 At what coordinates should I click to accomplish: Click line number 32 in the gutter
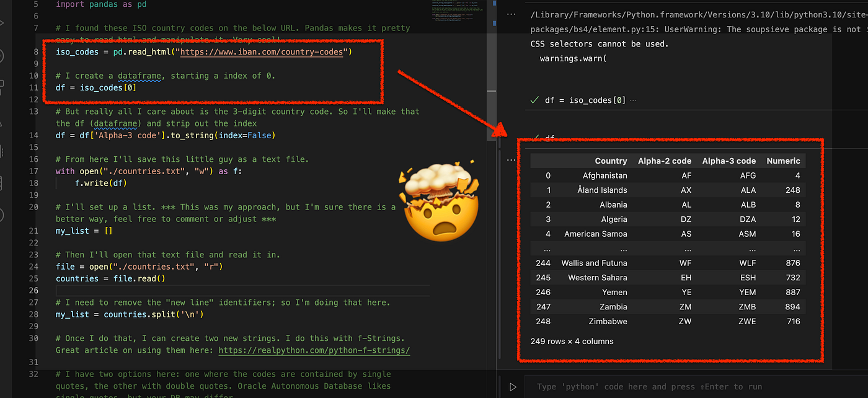click(33, 374)
